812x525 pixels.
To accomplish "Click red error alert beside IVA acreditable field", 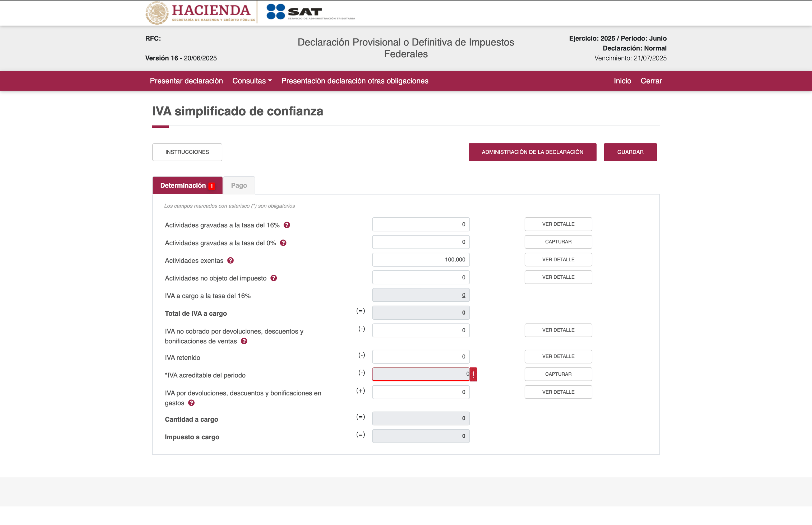I will pos(473,374).
